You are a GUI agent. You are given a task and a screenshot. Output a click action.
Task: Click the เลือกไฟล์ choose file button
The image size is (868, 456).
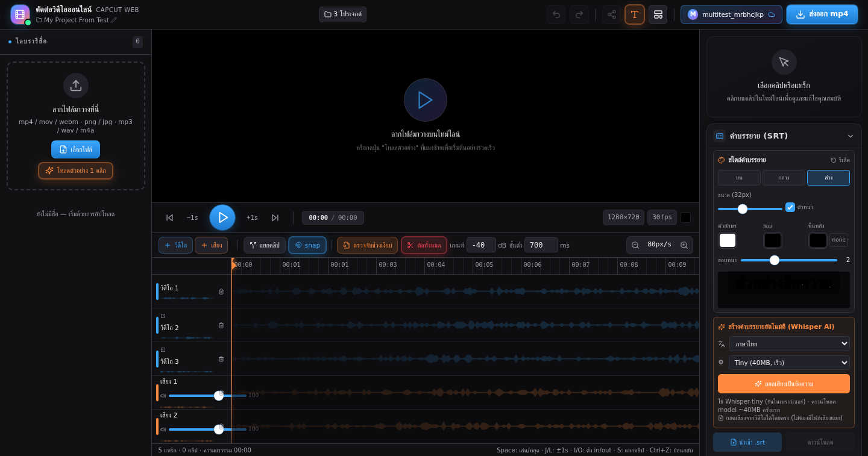coord(76,149)
